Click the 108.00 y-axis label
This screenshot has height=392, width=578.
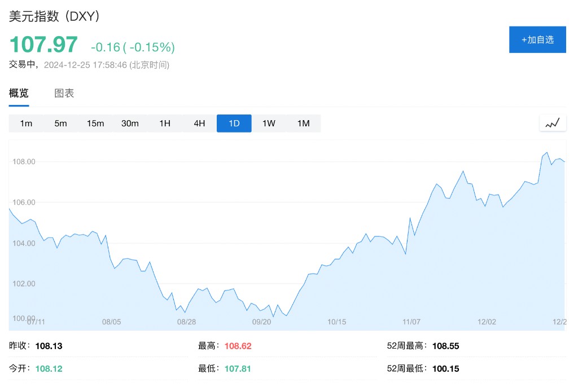point(24,161)
